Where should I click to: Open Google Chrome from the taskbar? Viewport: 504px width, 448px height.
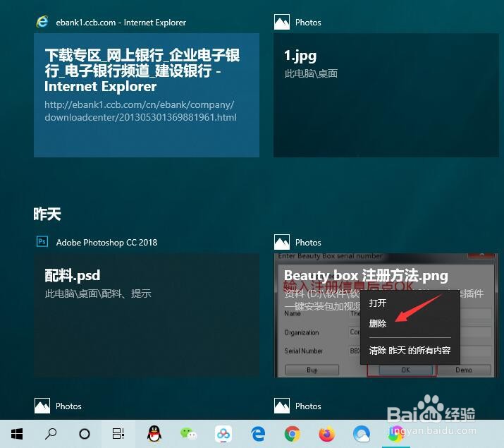(x=292, y=434)
